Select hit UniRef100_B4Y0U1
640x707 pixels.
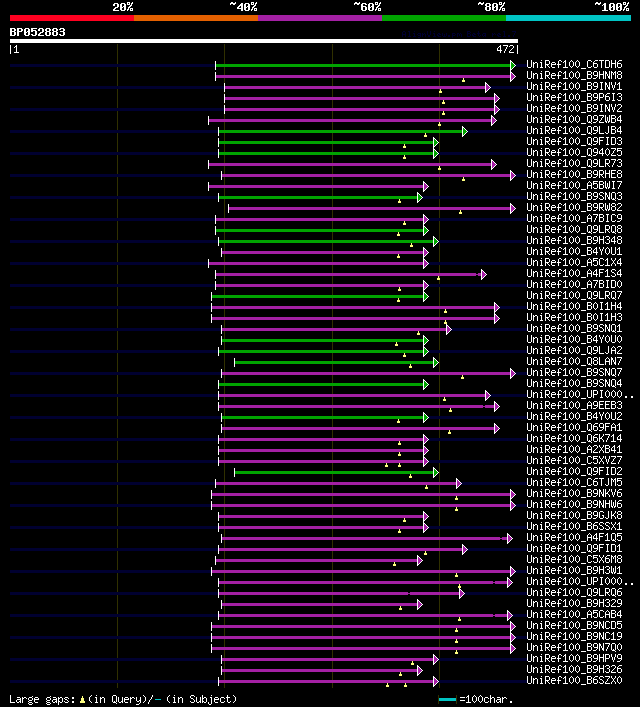[574, 251]
